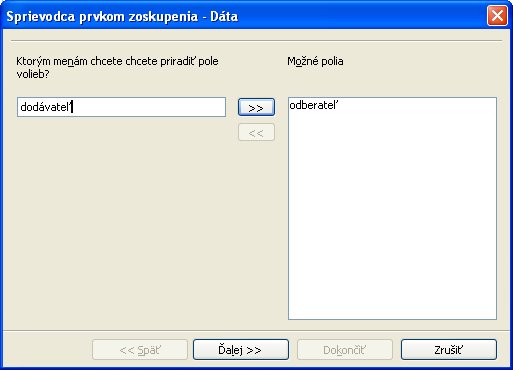Close the Sprievodca prvkom zoskupenia dialog
Image resolution: width=513 pixels, height=370 pixels.
pyautogui.click(x=497, y=16)
